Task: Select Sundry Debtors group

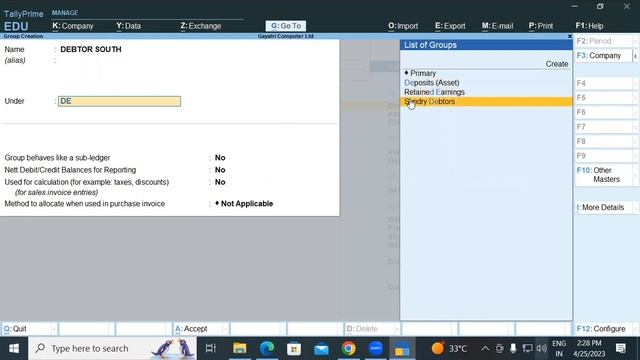Action: click(x=486, y=101)
